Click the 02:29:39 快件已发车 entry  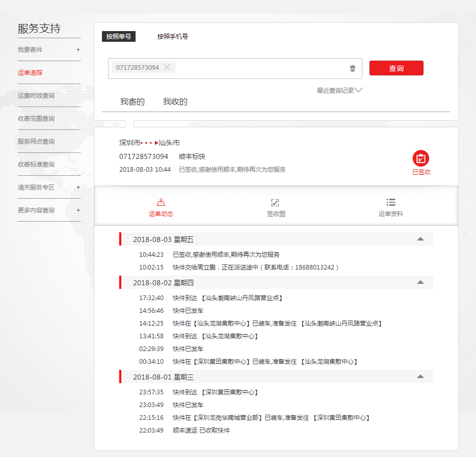[171, 349]
